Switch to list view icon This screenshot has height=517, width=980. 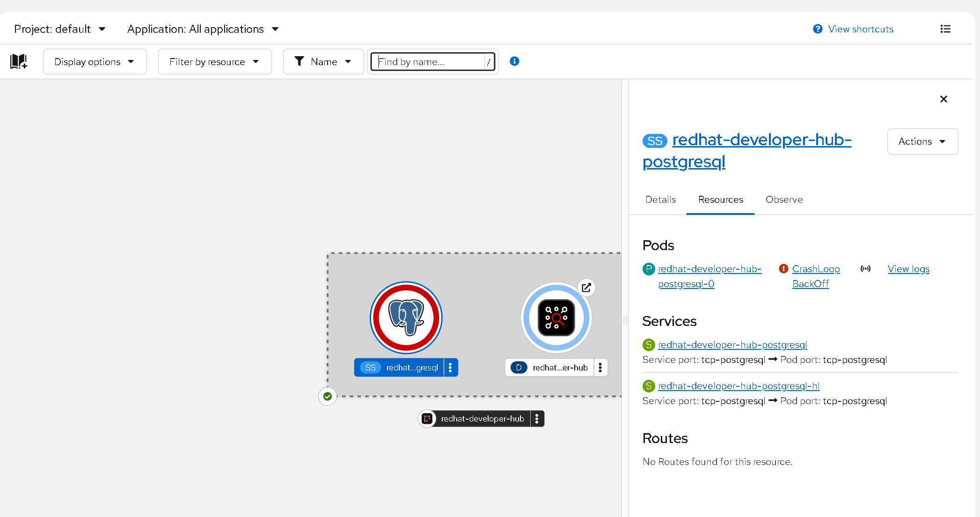point(945,29)
